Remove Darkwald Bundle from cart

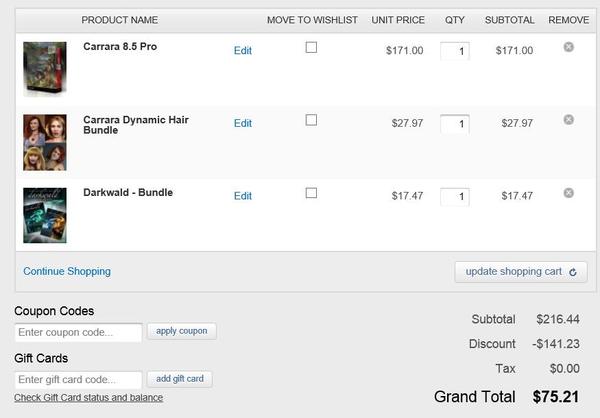point(569,193)
